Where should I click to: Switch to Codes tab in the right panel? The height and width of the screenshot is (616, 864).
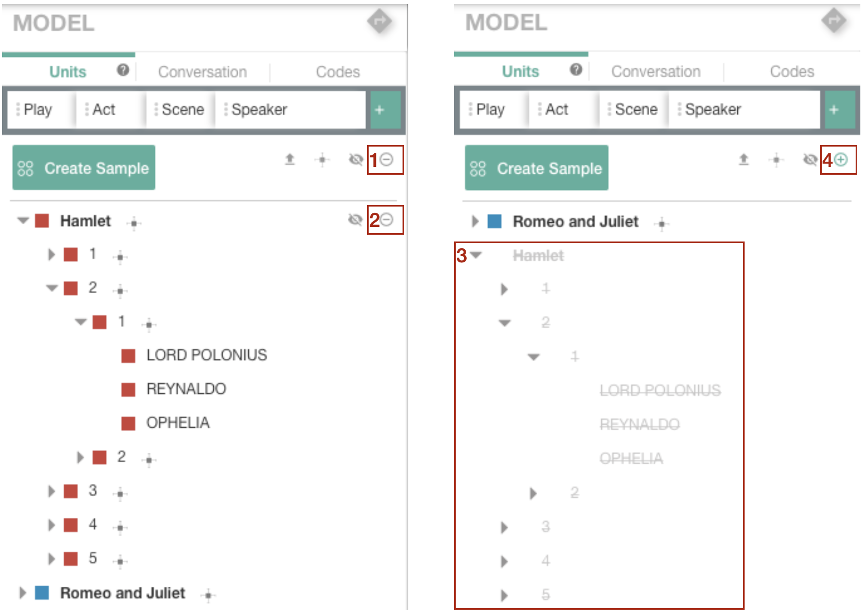[792, 71]
